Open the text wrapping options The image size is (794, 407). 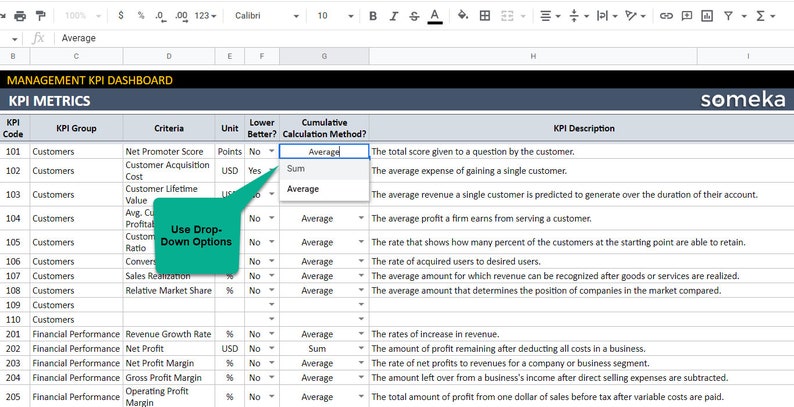click(x=607, y=16)
